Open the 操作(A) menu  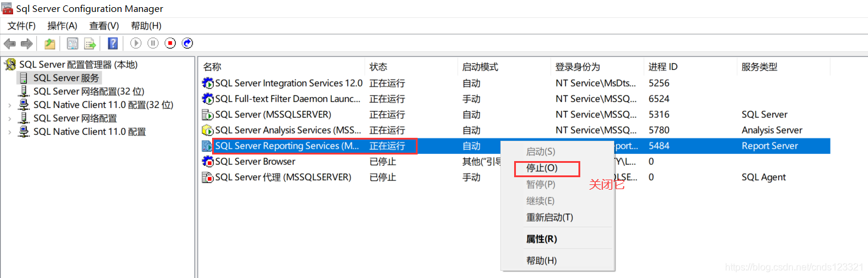coord(63,26)
